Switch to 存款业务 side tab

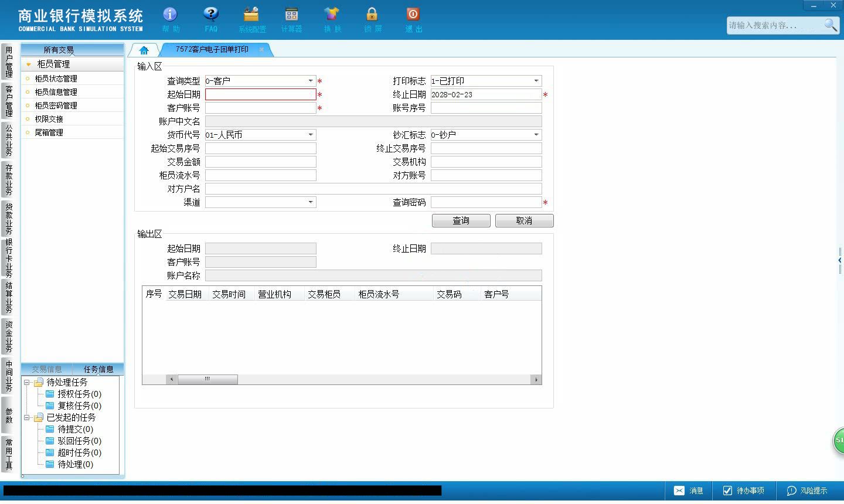point(9,179)
